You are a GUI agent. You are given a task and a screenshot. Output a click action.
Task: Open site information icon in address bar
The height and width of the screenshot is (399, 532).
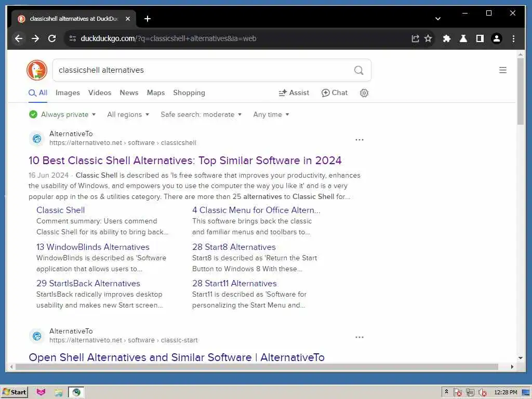[x=73, y=38]
